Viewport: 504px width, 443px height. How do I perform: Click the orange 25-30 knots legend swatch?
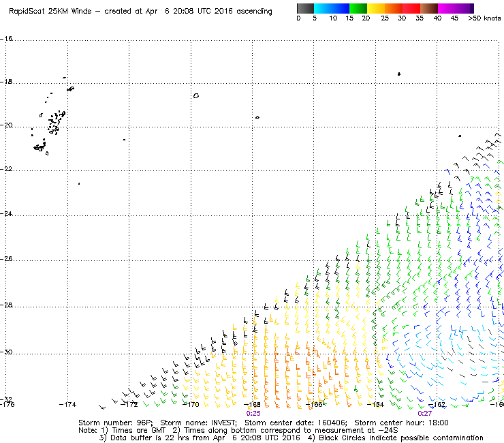[394, 8]
